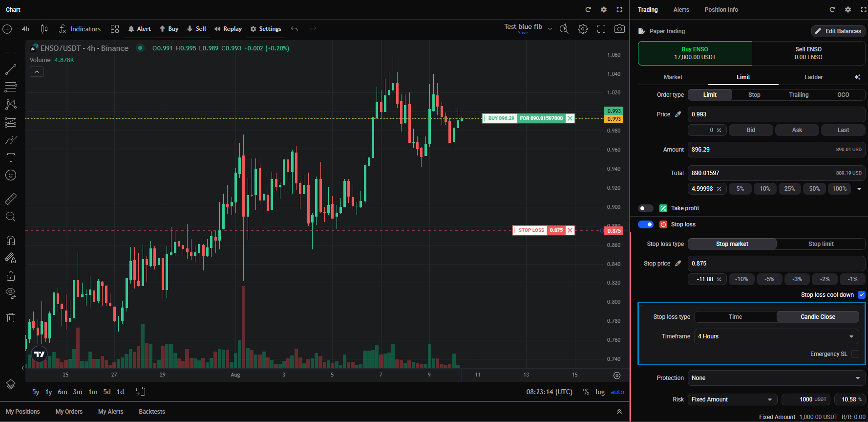The image size is (868, 422).
Task: Click the trash remove drawings icon
Action: (11, 318)
